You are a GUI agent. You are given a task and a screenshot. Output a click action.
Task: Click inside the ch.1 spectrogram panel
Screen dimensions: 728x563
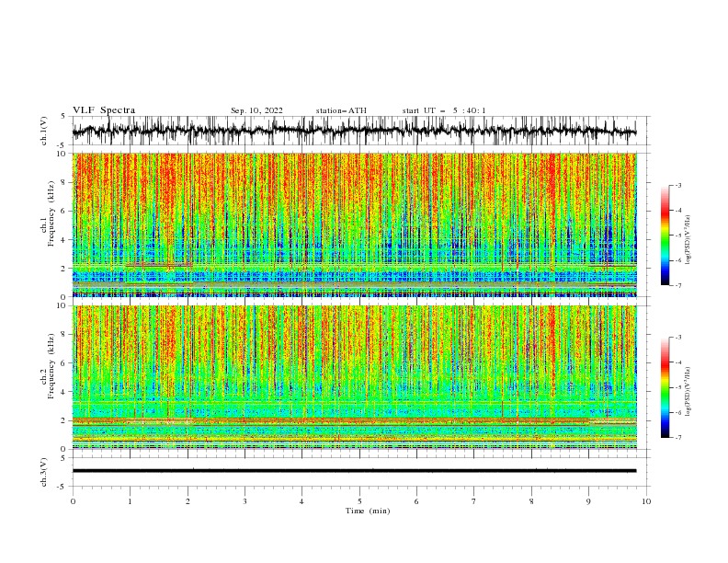click(354, 224)
